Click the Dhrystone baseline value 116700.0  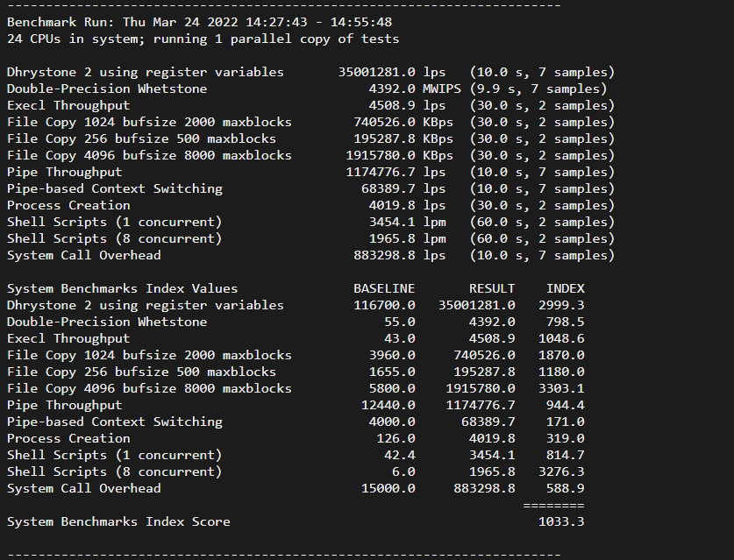coord(384,305)
